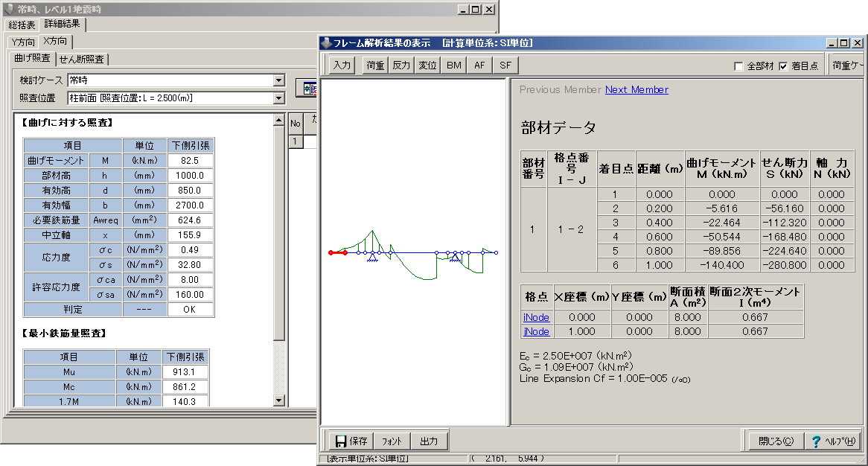This screenshot has width=868, height=466.
Task: Click the σca allowable value 8.00
Action: click(190, 280)
